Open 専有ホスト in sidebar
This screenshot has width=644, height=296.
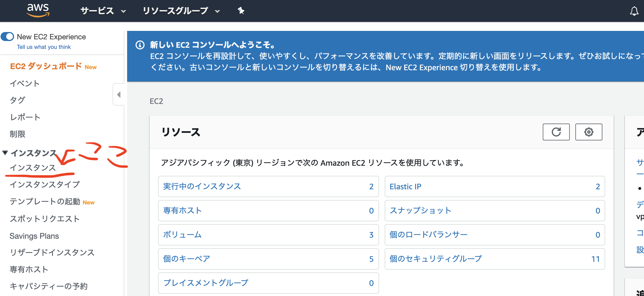[29, 269]
